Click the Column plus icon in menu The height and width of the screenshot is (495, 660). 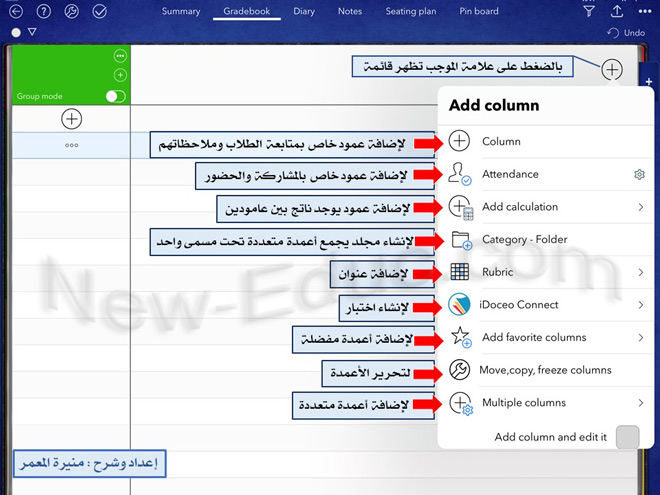pos(459,141)
